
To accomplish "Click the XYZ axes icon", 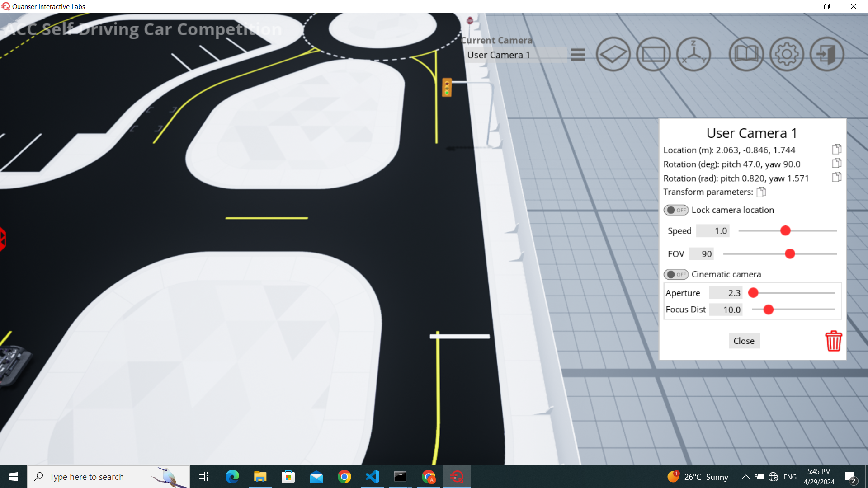I will point(693,54).
